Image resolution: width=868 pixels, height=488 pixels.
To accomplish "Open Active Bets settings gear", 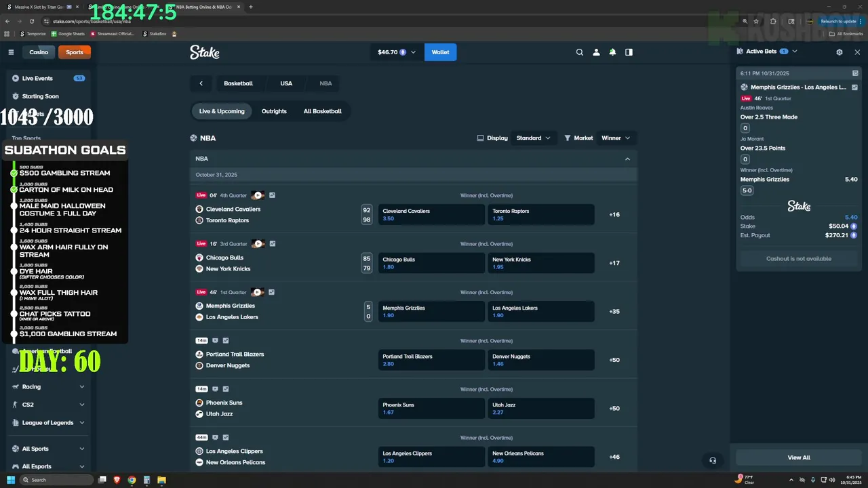I will click(x=840, y=52).
